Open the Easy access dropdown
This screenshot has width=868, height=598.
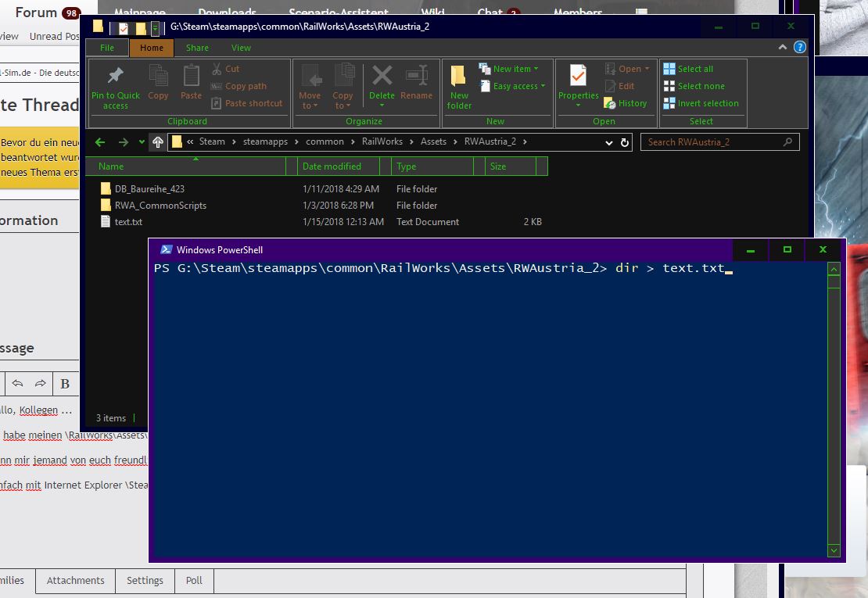point(513,86)
